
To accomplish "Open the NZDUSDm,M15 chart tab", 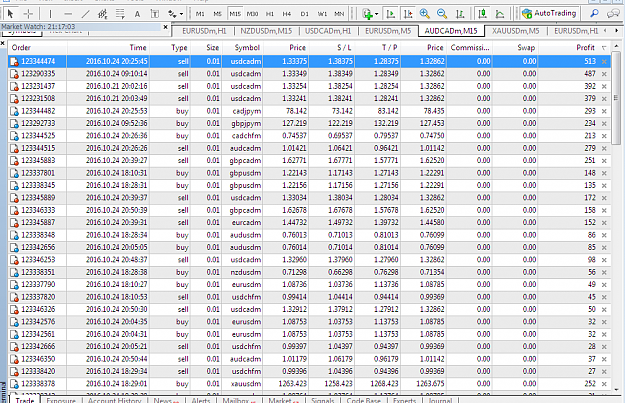I will tap(266, 31).
